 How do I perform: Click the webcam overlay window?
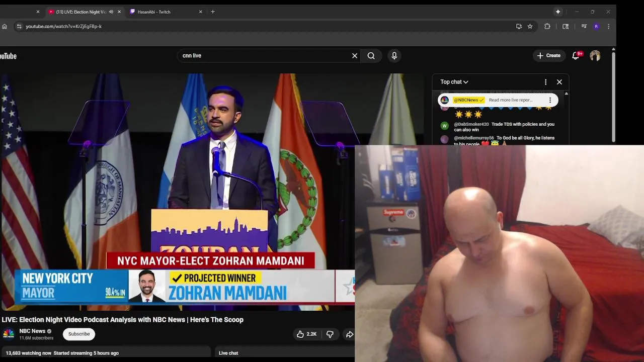point(499,253)
